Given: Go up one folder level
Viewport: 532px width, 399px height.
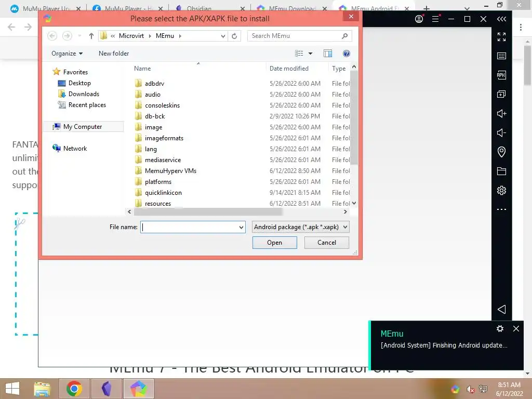Looking at the screenshot, I should (x=91, y=36).
